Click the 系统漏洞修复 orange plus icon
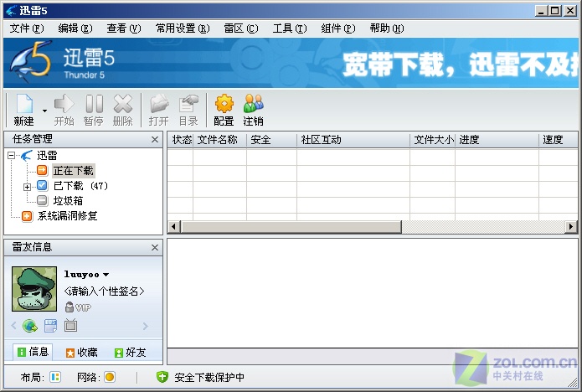 [x=27, y=216]
